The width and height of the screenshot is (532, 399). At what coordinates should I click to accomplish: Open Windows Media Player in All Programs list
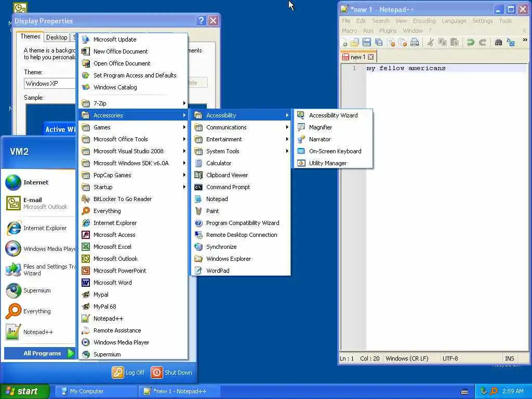click(x=134, y=342)
